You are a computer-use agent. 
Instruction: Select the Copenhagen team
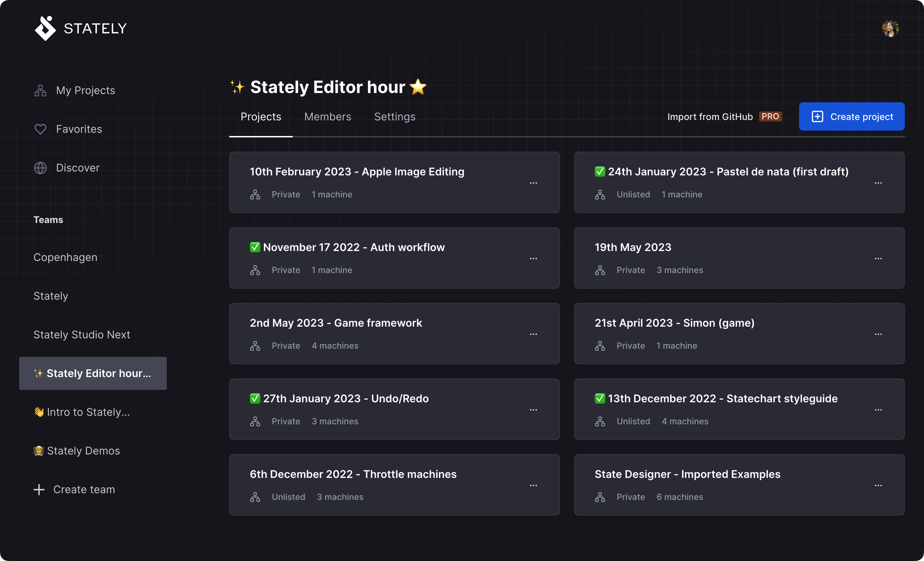(65, 257)
